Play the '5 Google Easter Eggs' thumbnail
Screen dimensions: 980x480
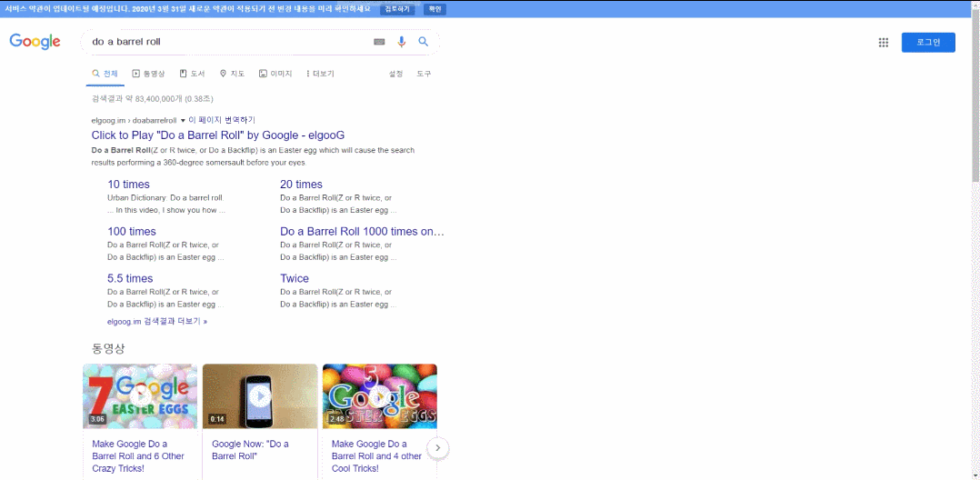point(380,396)
